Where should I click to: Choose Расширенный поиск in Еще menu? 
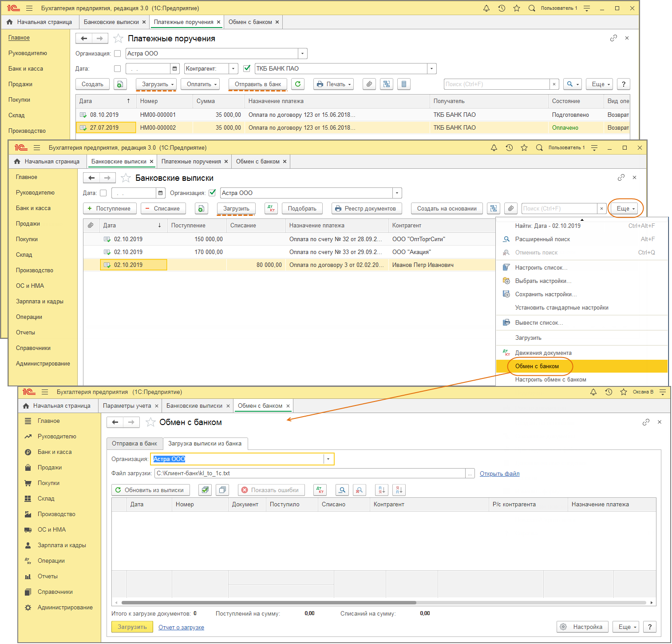coord(581,239)
